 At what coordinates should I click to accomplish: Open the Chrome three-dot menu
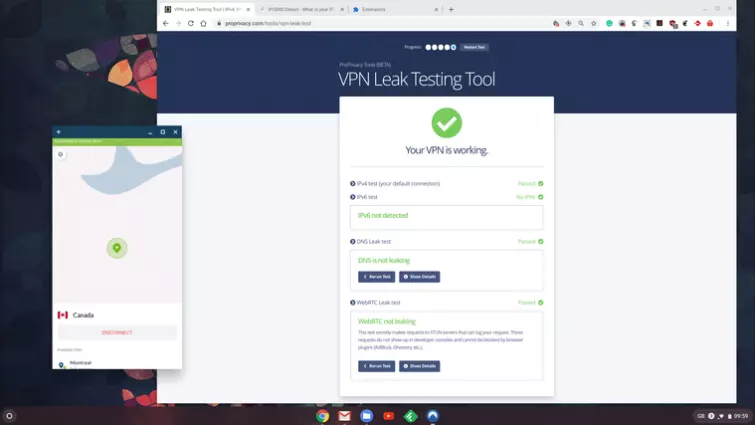(x=728, y=23)
